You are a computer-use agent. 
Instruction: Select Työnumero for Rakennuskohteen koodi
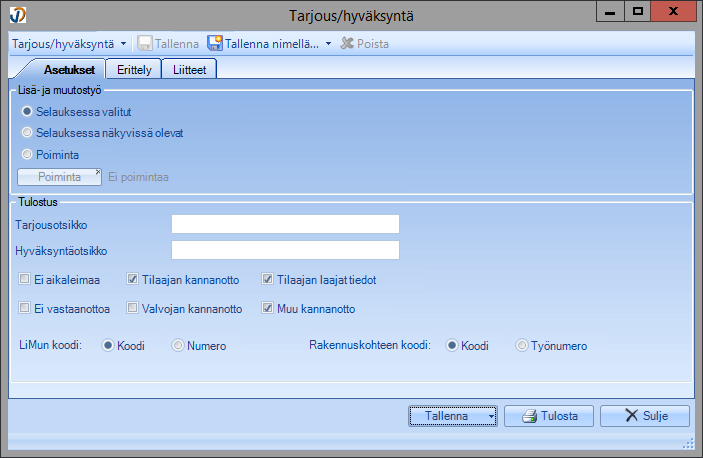(522, 346)
